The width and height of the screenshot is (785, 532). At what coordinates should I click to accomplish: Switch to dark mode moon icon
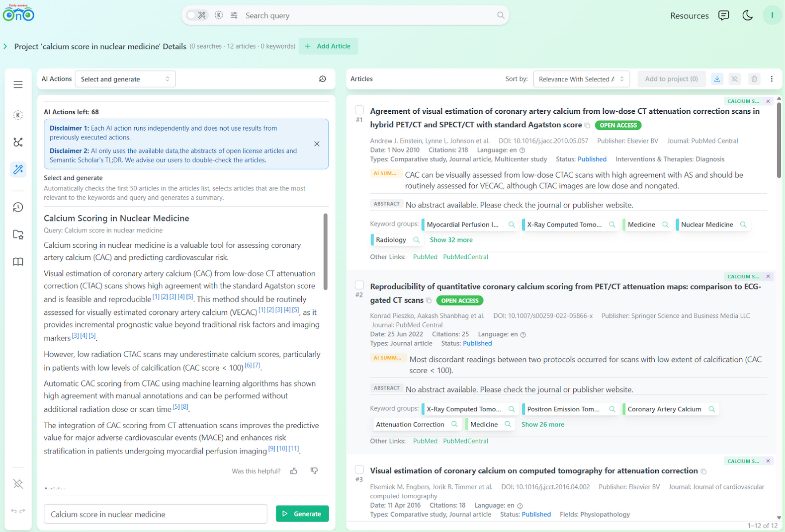pyautogui.click(x=747, y=15)
